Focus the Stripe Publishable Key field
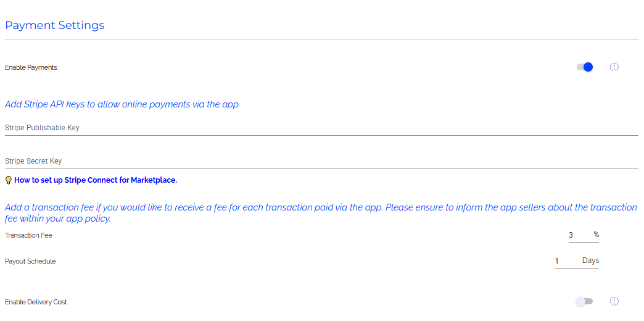The image size is (644, 321). 321,128
